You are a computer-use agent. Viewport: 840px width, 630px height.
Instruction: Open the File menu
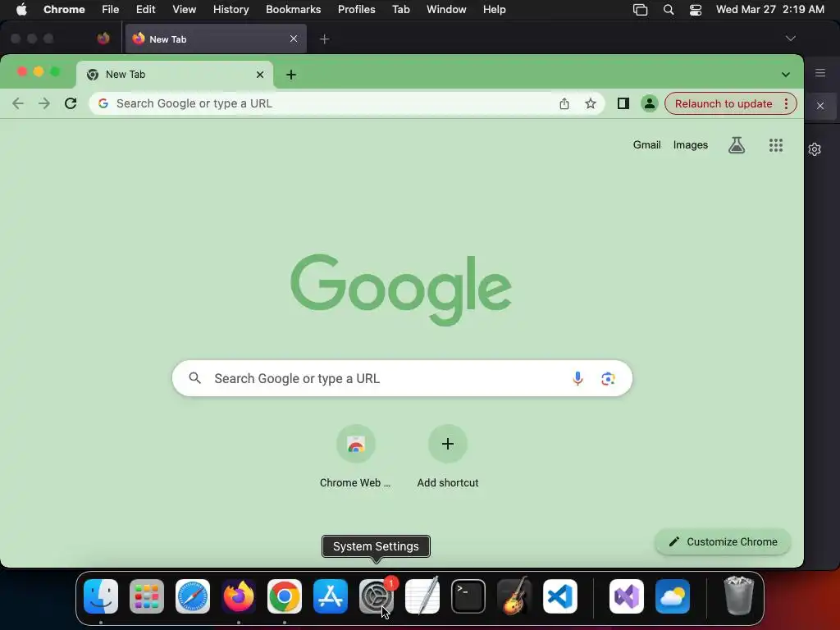pos(111,9)
